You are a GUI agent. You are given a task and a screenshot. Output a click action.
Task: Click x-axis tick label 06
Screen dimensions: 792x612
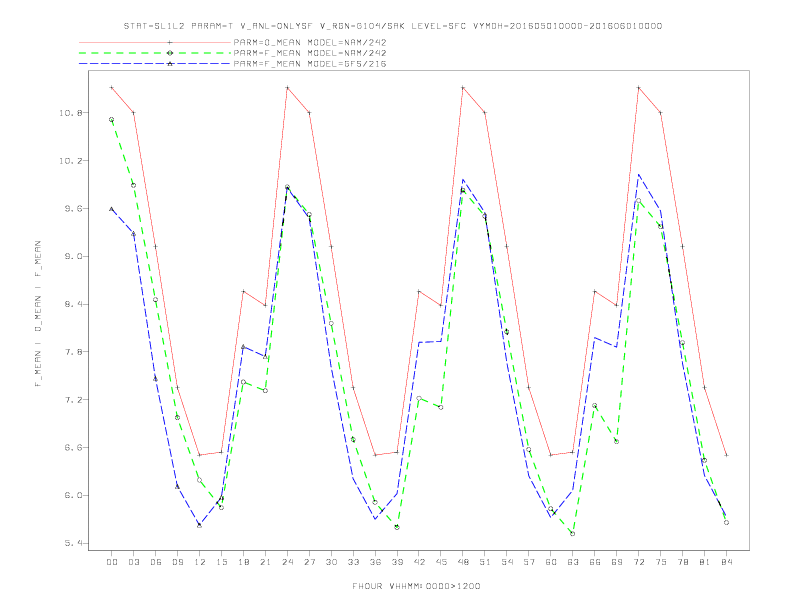tap(156, 562)
